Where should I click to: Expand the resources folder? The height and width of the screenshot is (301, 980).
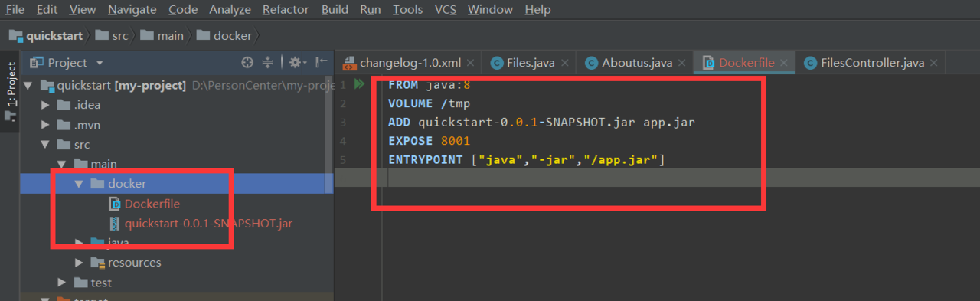click(x=79, y=263)
